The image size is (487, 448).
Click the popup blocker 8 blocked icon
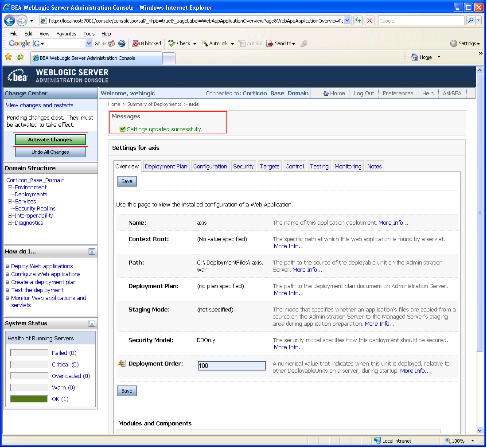coord(136,43)
